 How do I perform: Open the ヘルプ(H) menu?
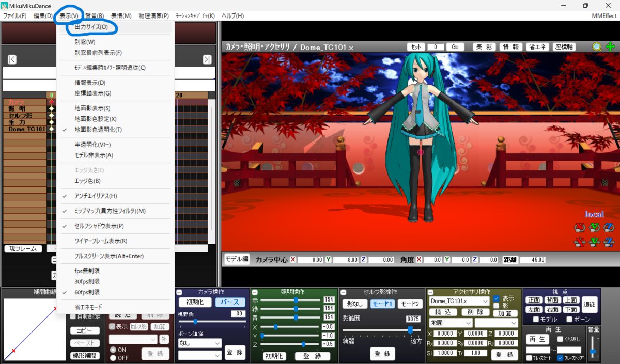coord(233,16)
